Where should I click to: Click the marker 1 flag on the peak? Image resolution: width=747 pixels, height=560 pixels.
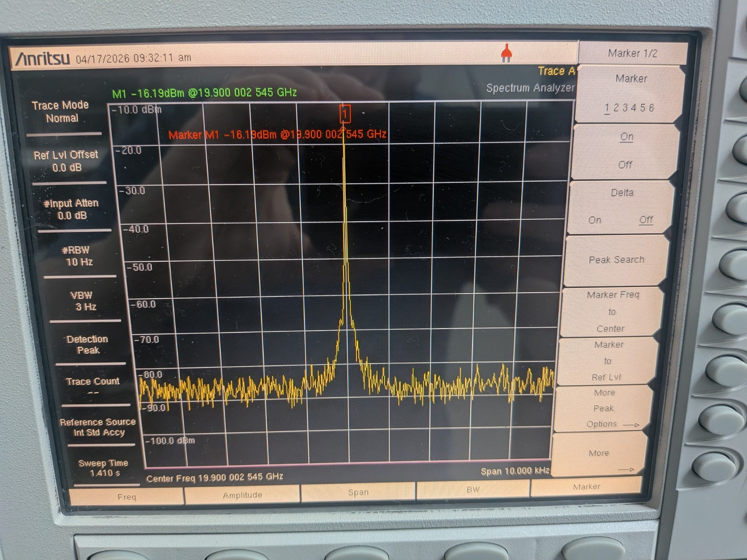(x=345, y=113)
